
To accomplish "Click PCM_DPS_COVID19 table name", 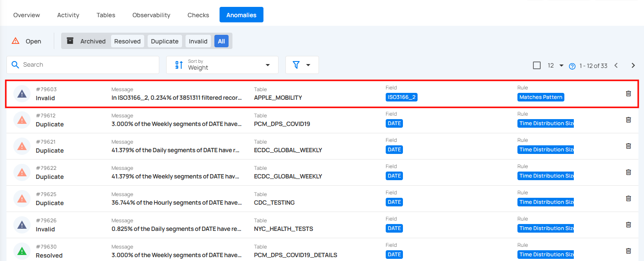I will 282,124.
